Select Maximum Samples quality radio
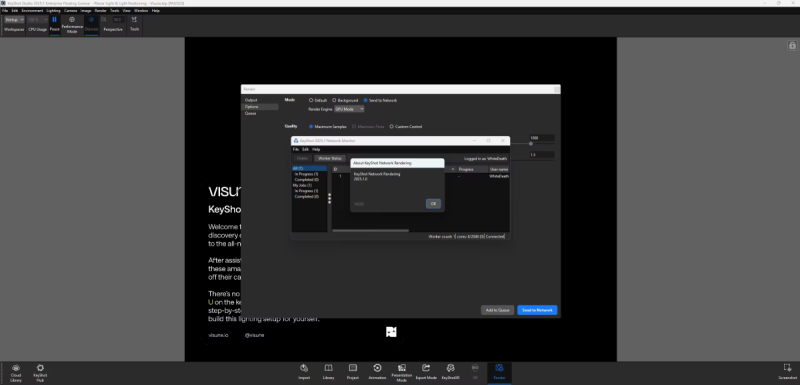Image resolution: width=800 pixels, height=385 pixels. click(x=311, y=126)
